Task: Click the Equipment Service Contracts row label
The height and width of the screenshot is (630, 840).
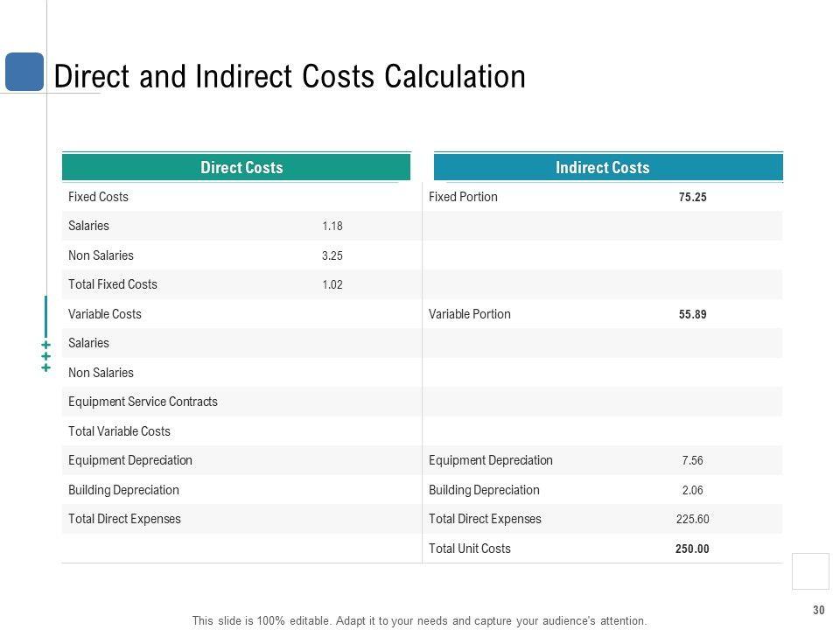Action: click(x=143, y=402)
